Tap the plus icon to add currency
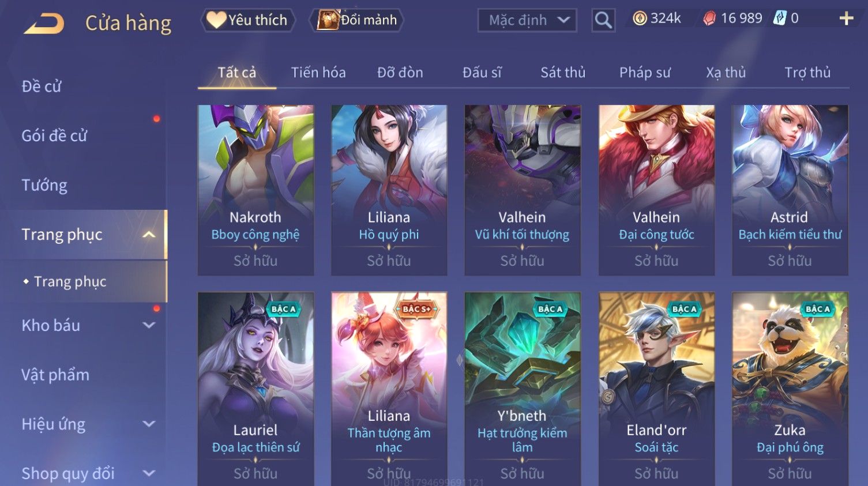The width and height of the screenshot is (868, 486). click(846, 19)
